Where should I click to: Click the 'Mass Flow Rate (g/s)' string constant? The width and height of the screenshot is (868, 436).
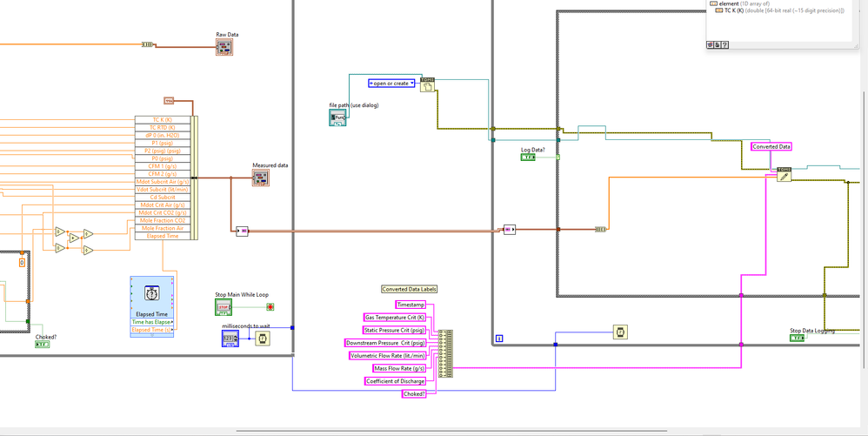399,368
